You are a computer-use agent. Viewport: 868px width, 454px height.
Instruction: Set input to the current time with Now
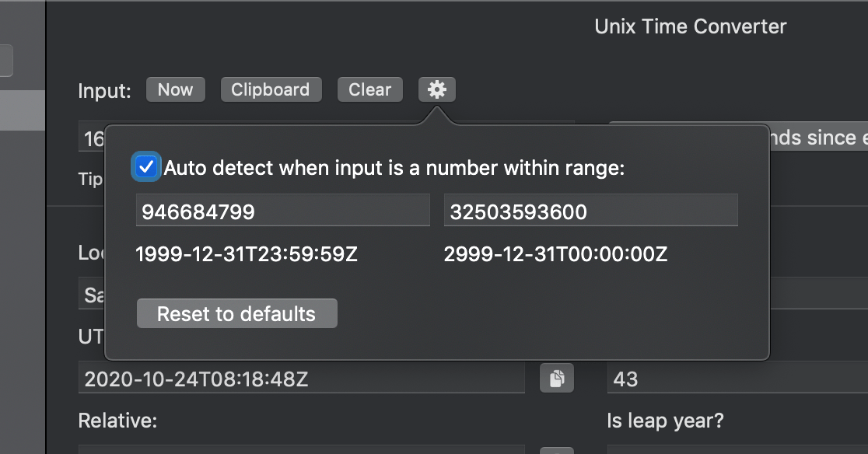point(175,89)
